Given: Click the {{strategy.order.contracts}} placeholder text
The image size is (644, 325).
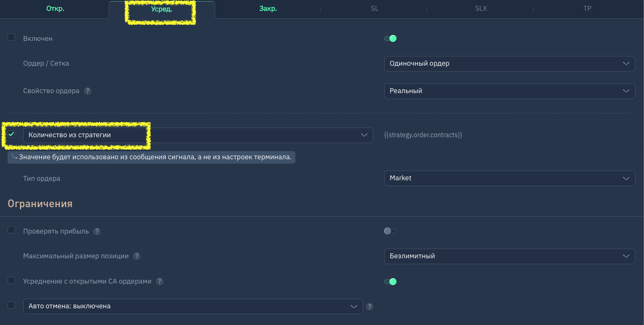Looking at the screenshot, I should (423, 135).
